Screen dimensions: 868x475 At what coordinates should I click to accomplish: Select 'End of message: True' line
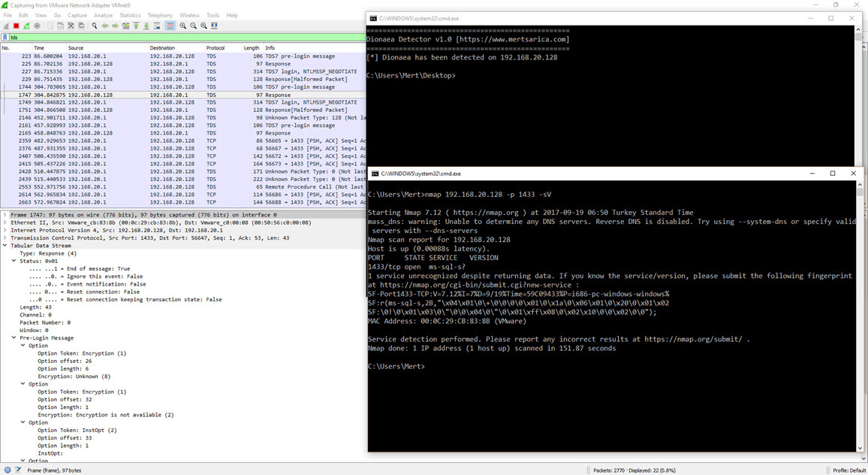[80, 269]
